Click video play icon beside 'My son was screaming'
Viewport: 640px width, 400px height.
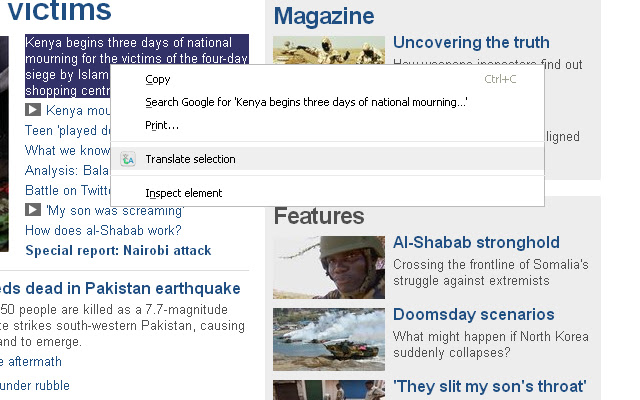pyautogui.click(x=33, y=210)
